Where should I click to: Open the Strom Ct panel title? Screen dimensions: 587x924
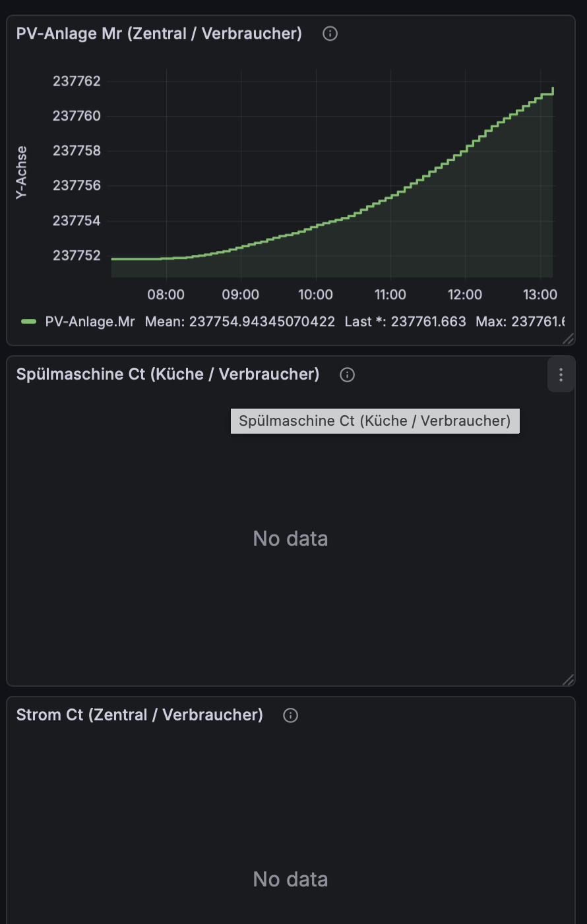[139, 715]
